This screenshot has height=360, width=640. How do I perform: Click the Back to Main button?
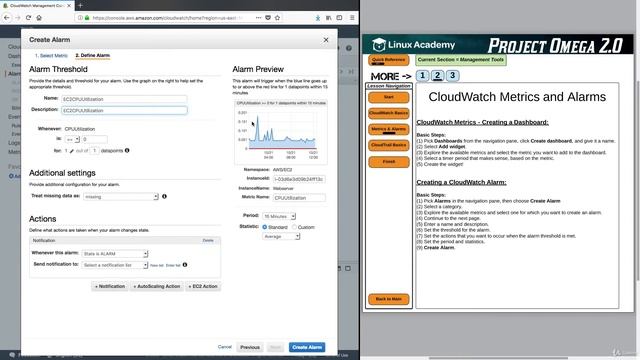click(389, 299)
